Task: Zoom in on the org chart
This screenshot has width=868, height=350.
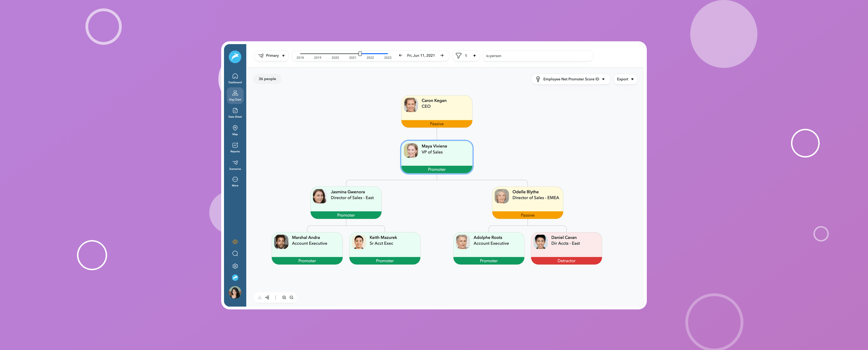Action: tap(284, 297)
